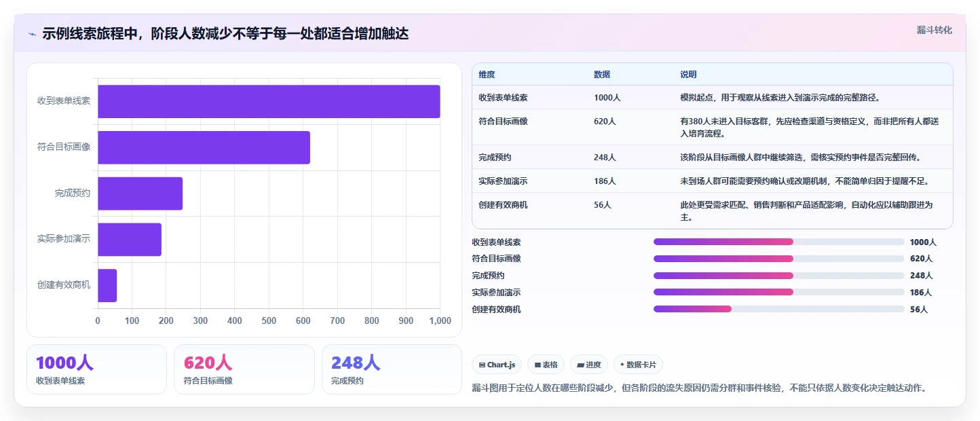Click the 数据卡片 chip
This screenshot has height=421, width=980.
(x=639, y=365)
